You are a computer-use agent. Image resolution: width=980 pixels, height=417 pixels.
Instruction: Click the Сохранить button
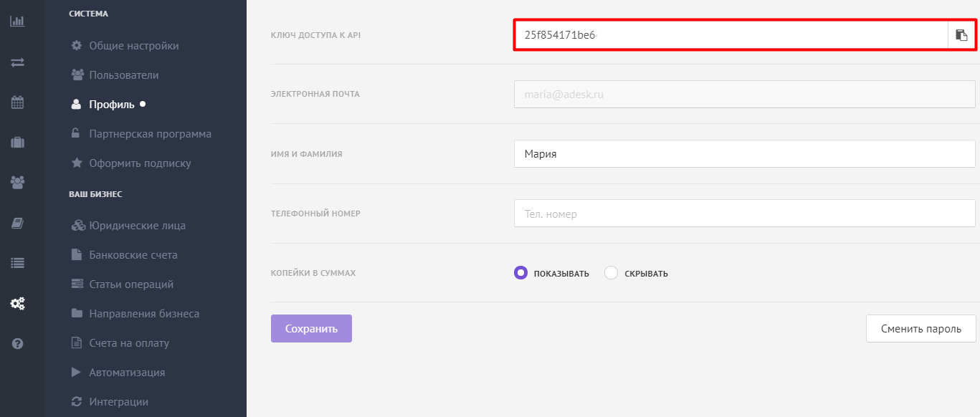(311, 329)
